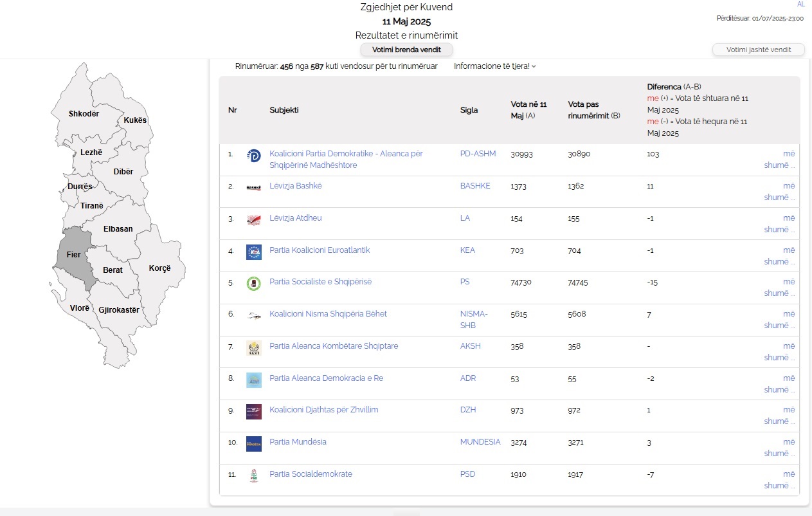The width and height of the screenshot is (812, 516).
Task: Switch to 'Votimi jashtë vendit' tab
Action: click(x=759, y=50)
